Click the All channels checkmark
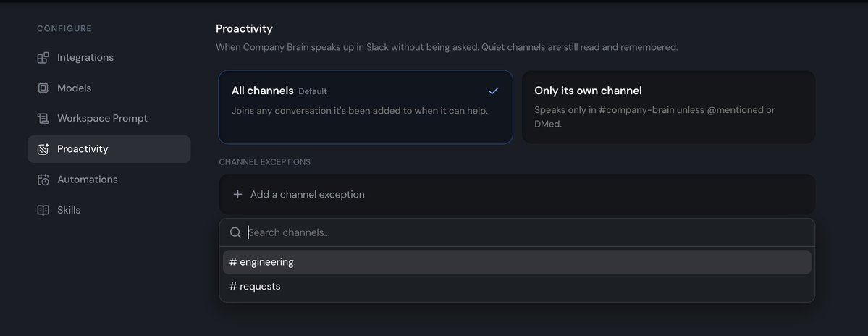Viewport: 868px width, 336px height. 493,91
